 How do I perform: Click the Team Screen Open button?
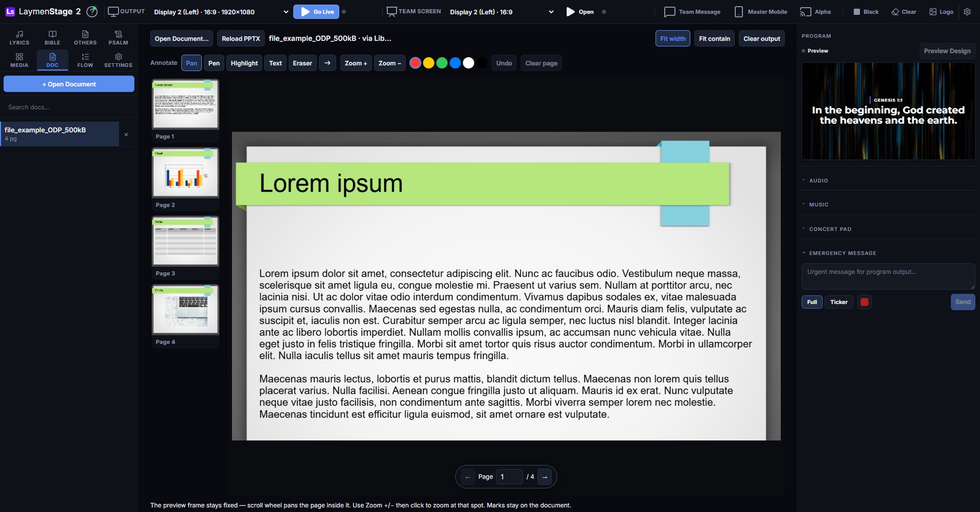pyautogui.click(x=579, y=12)
